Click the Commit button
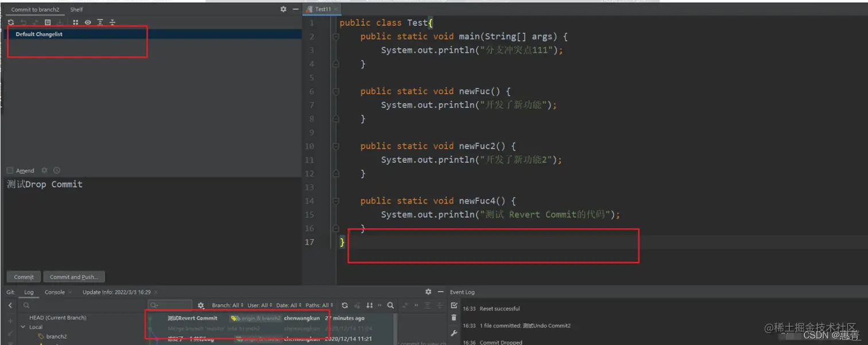 click(x=24, y=277)
